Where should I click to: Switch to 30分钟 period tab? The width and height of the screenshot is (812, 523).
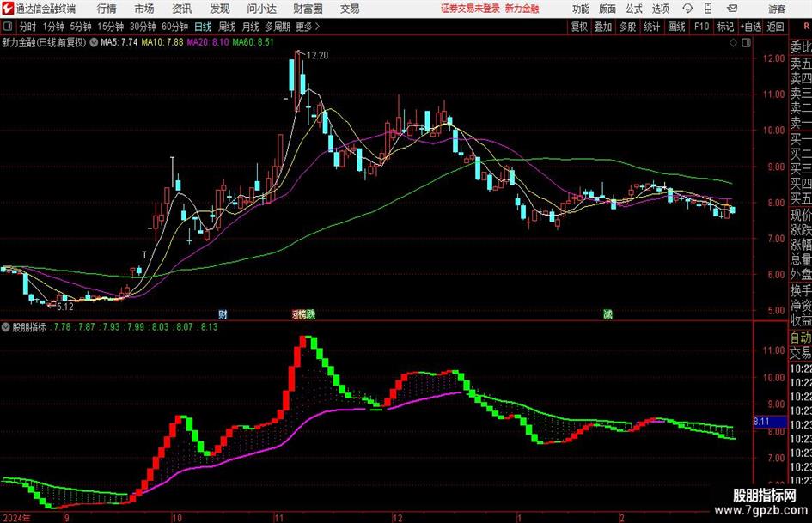coord(143,27)
